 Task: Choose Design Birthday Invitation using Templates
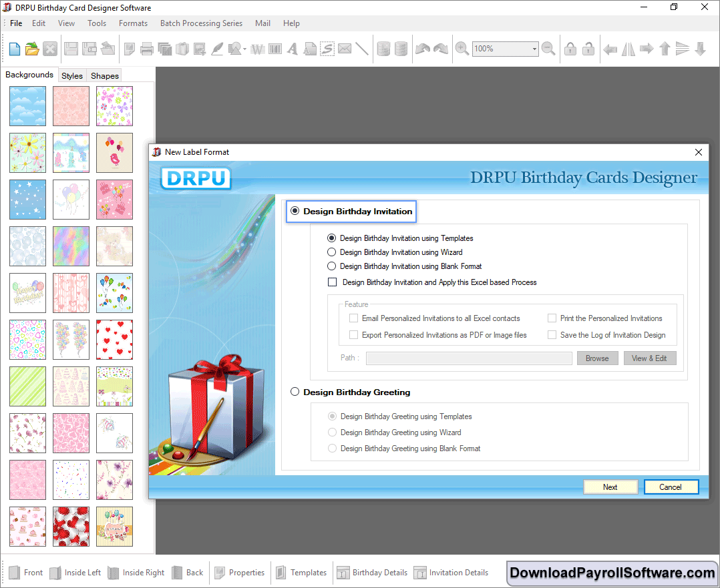point(331,238)
